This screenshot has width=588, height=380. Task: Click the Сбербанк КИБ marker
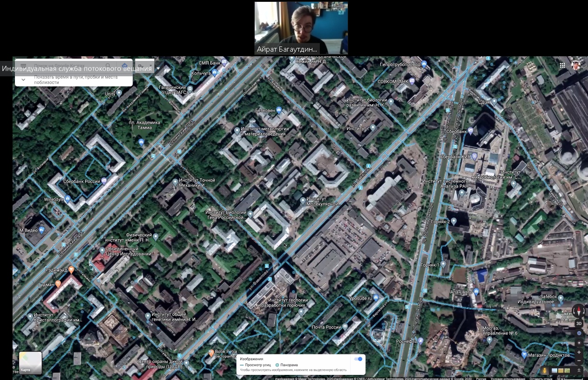pos(474,156)
